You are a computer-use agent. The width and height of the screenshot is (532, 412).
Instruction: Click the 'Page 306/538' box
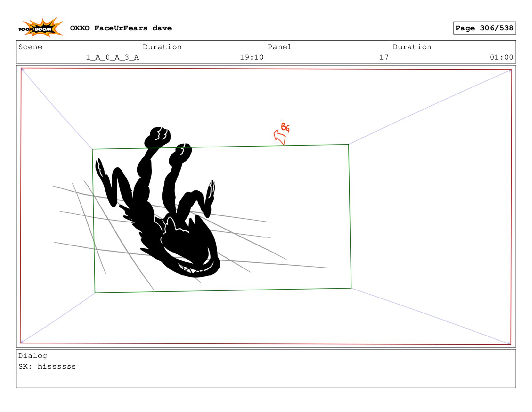[484, 28]
